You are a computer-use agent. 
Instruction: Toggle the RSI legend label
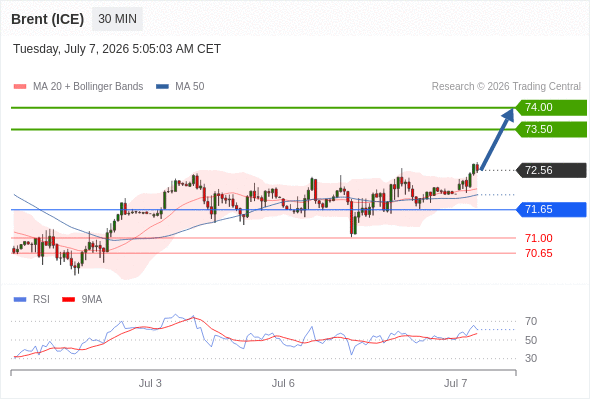point(41,300)
